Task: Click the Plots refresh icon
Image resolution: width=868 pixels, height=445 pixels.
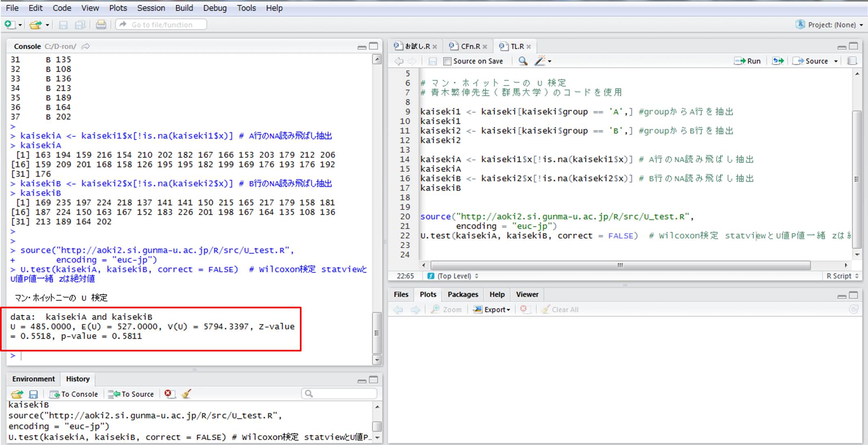Action: [x=854, y=310]
